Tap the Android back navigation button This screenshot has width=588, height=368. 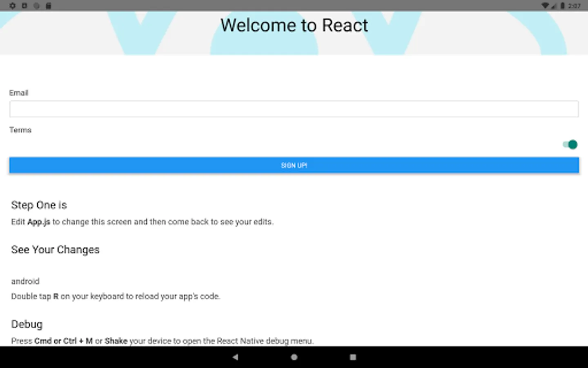coord(235,357)
